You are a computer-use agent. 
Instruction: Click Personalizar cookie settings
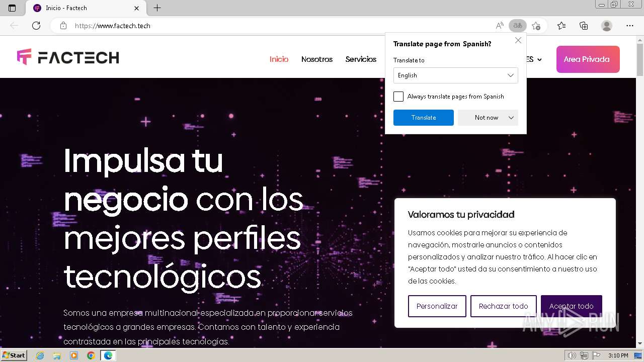437,306
